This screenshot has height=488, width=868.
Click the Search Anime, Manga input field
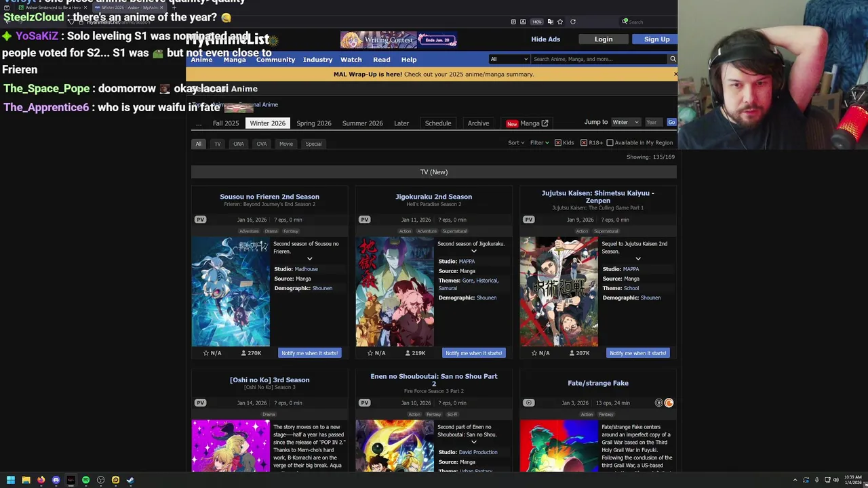(599, 59)
